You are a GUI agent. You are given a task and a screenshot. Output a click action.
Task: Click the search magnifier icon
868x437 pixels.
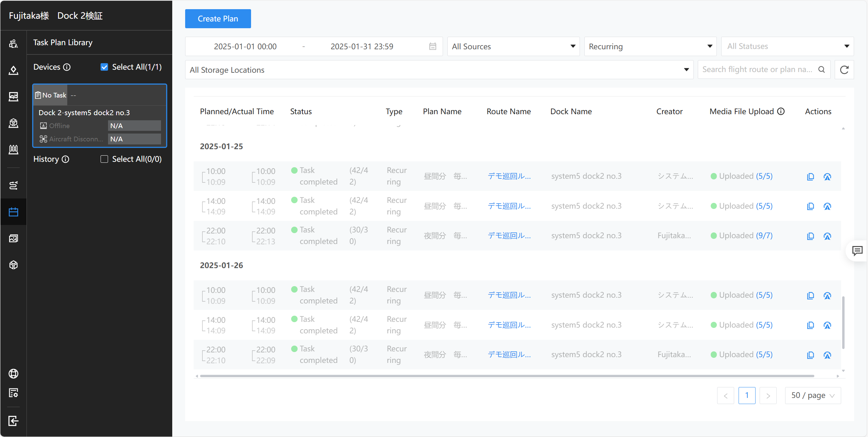click(x=821, y=70)
